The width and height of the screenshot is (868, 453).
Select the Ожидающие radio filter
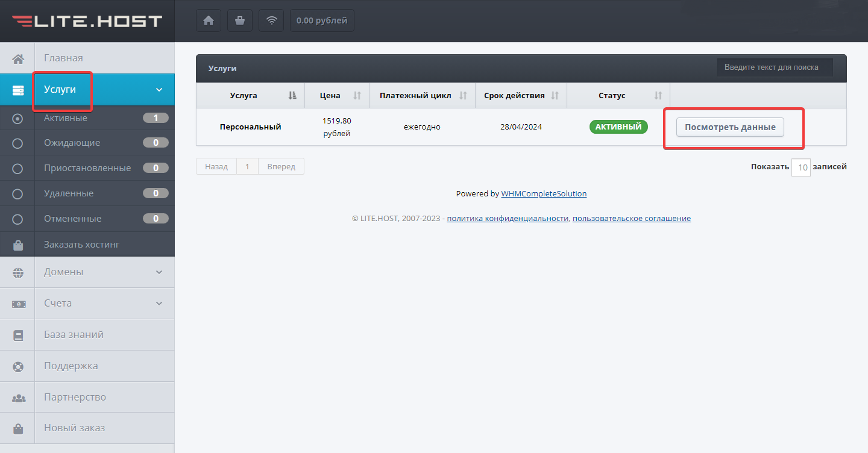pyautogui.click(x=17, y=143)
